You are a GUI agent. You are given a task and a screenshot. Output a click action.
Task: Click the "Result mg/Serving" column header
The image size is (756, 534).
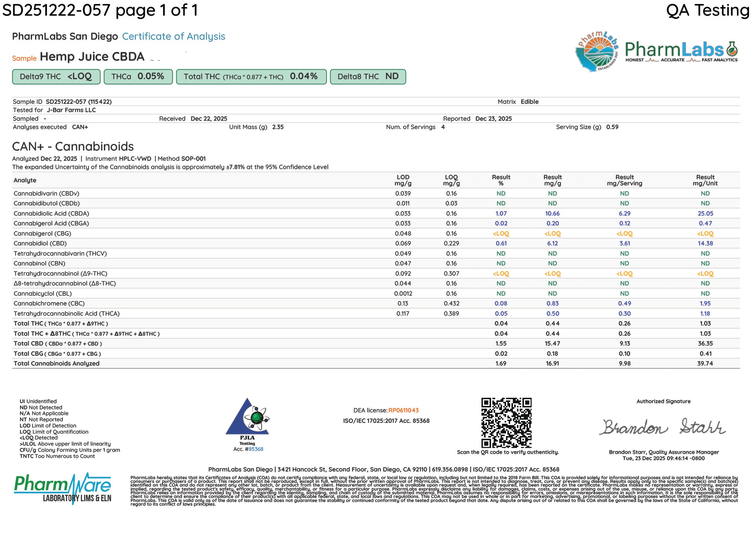(x=625, y=180)
